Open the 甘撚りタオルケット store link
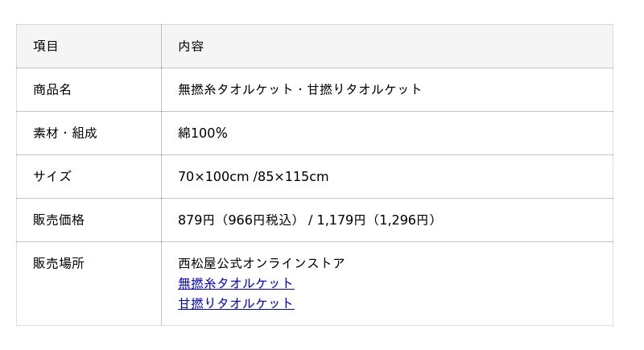Image resolution: width=644 pixels, height=350 pixels. pyautogui.click(x=236, y=303)
